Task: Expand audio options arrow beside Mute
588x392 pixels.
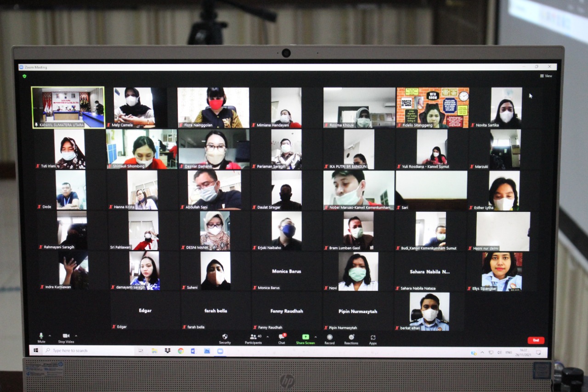Action: click(50, 336)
